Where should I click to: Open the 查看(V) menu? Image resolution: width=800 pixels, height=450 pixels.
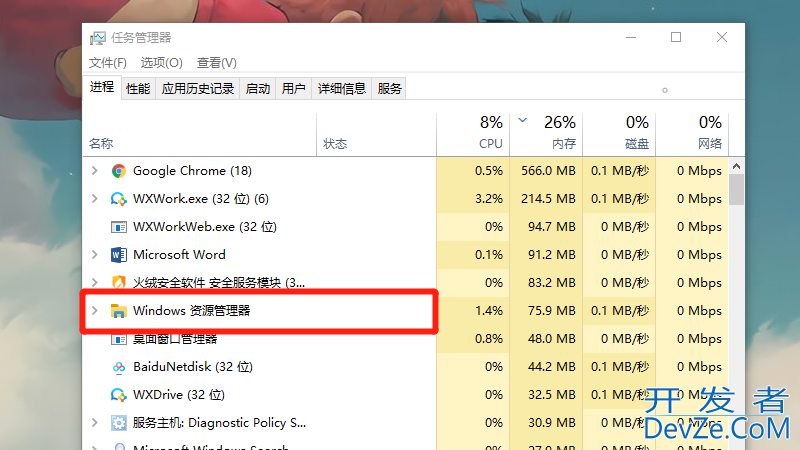click(x=216, y=63)
